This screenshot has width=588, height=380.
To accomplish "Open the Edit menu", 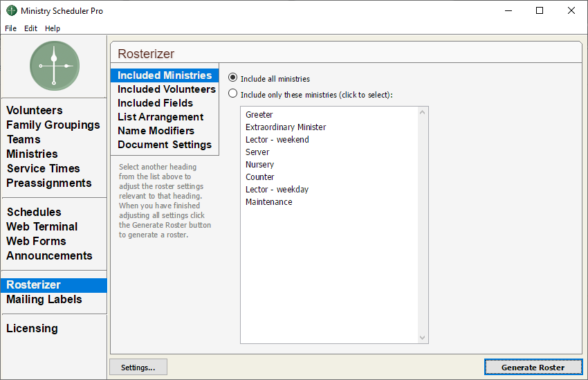I will [30, 28].
